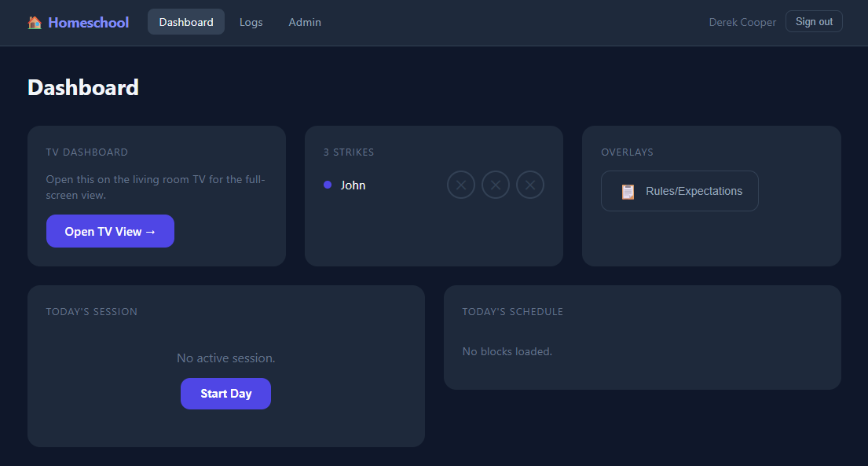868x466 pixels.
Task: Click the purple dot next to John
Action: pos(328,185)
